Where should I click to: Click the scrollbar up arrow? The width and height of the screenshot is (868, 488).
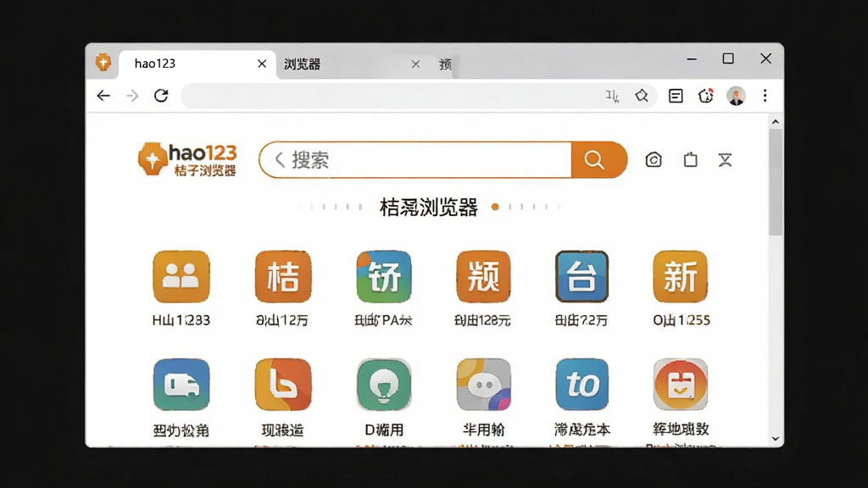pos(776,122)
